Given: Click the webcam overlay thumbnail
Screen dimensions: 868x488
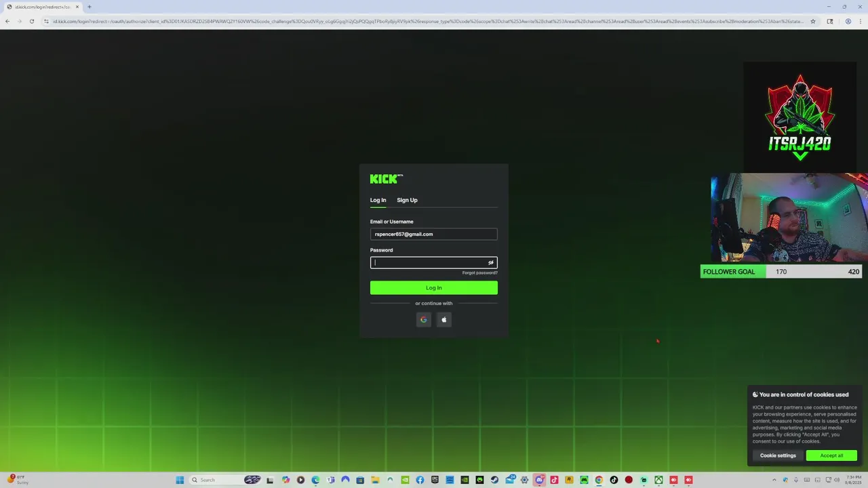Looking at the screenshot, I should pos(789,217).
